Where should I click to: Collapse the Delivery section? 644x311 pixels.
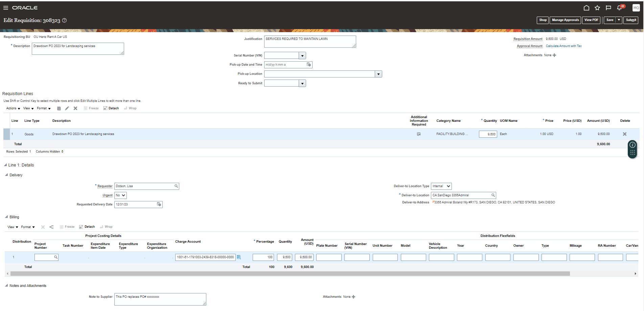[x=6, y=175]
